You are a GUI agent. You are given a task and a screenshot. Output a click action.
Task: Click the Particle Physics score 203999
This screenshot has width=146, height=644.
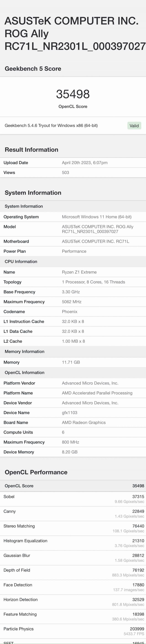137,629
